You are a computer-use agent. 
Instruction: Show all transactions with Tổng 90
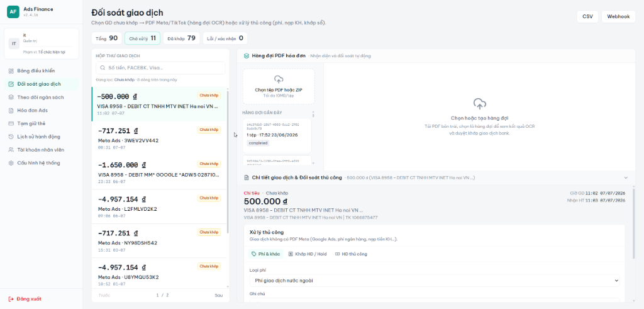click(x=107, y=38)
